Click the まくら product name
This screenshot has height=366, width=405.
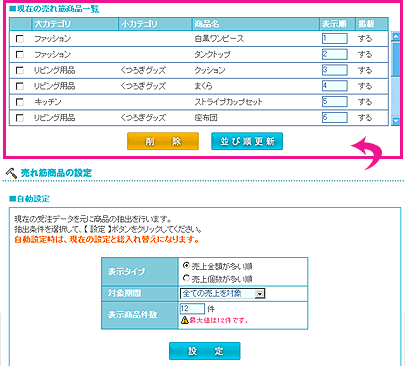click(203, 86)
